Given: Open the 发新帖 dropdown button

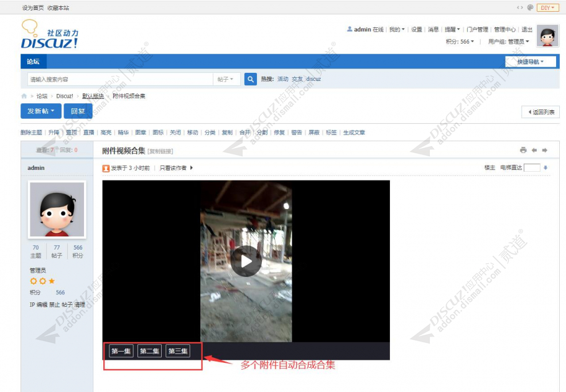Looking at the screenshot, I should click(41, 111).
